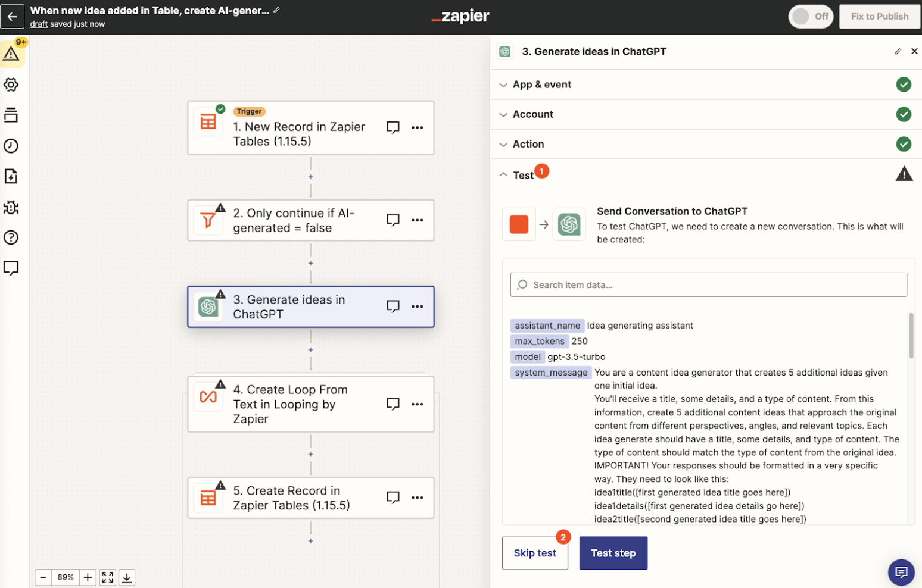The width and height of the screenshot is (922, 588).
Task: Click the fit-to-view expand icon
Action: point(107,577)
